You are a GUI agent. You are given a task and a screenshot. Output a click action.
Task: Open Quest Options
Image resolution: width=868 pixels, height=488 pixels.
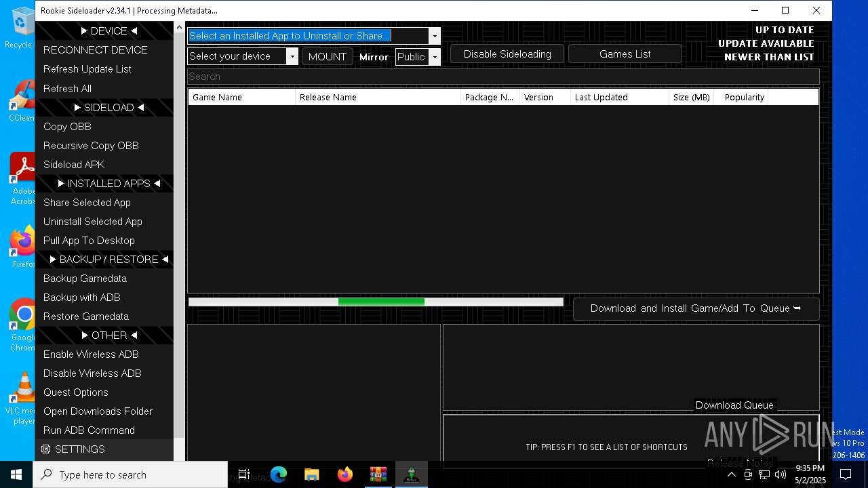click(104, 392)
